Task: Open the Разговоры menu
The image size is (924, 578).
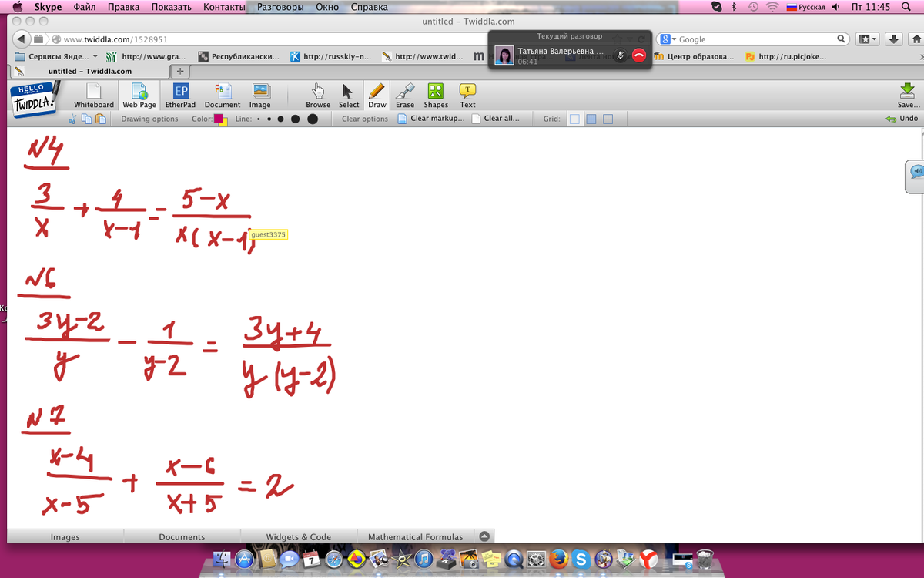Action: tap(280, 7)
